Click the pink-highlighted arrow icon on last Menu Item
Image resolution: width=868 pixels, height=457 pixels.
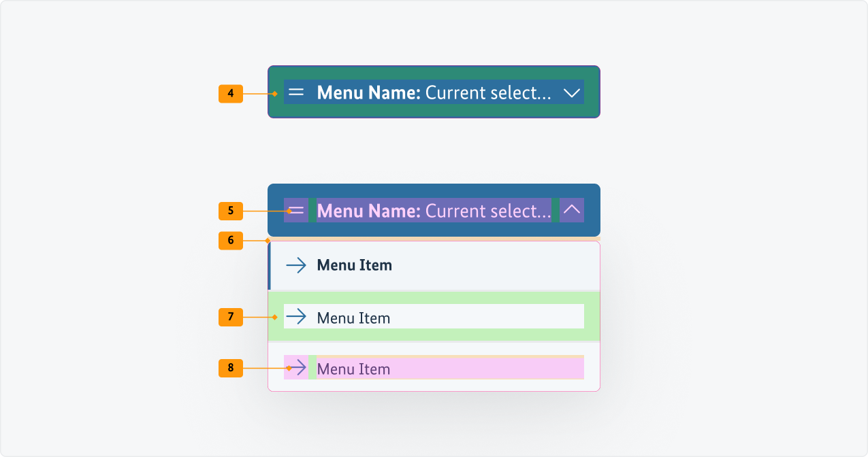pyautogui.click(x=295, y=368)
